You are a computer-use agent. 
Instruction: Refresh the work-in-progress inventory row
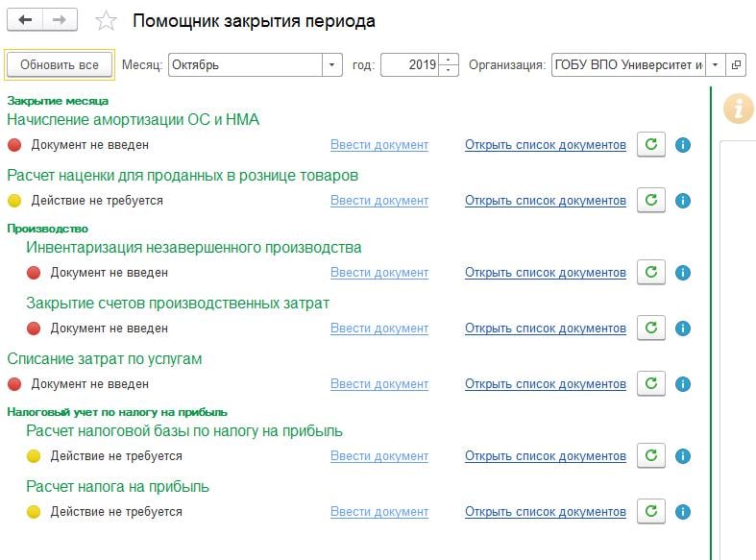click(651, 272)
